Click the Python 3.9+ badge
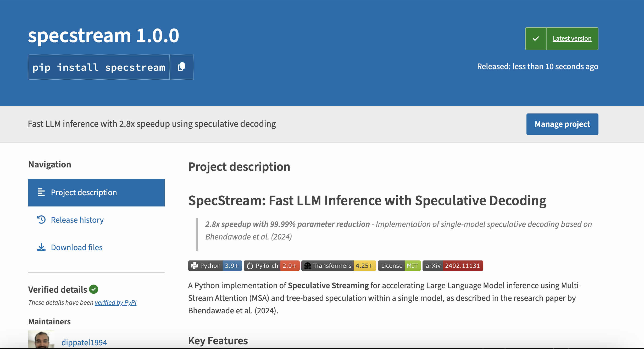644x349 pixels. coord(215,266)
